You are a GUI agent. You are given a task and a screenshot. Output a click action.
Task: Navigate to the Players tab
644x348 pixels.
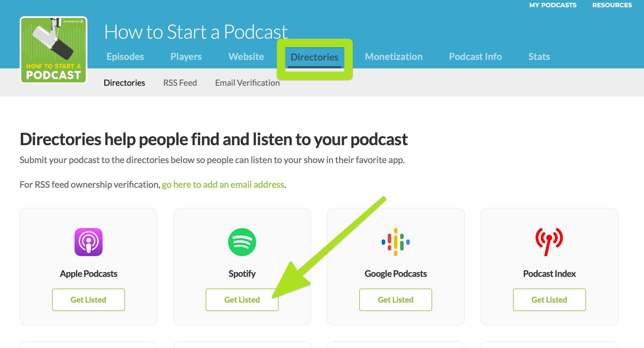(x=186, y=56)
